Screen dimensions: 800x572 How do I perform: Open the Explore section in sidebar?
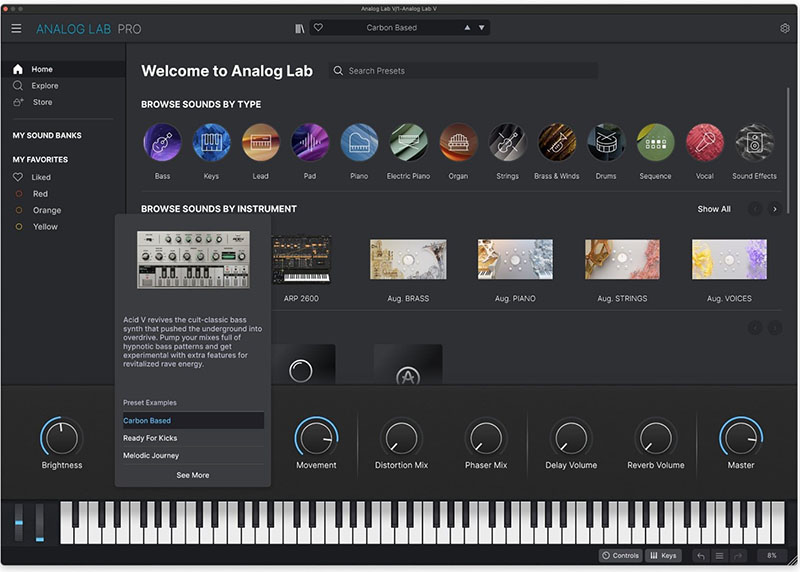click(x=44, y=86)
